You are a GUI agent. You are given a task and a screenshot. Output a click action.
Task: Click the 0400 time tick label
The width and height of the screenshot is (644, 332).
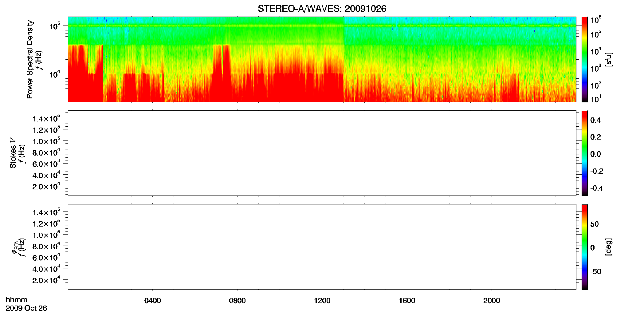[153, 301]
